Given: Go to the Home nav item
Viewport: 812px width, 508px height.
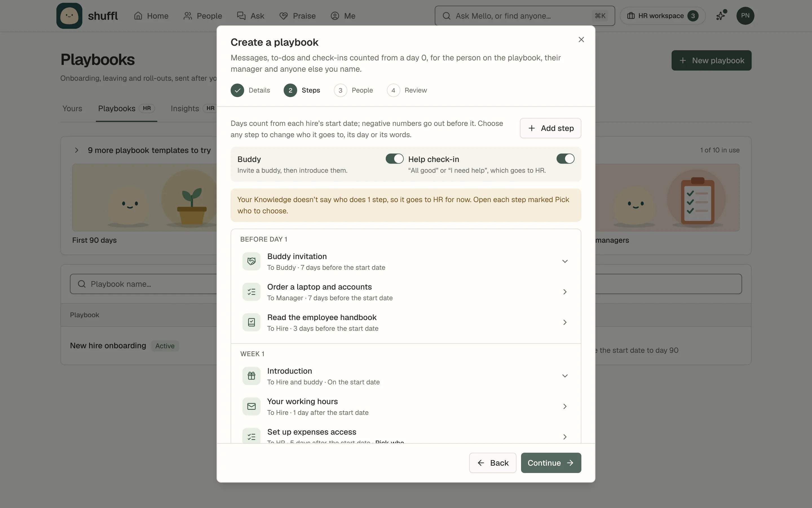Looking at the screenshot, I should pyautogui.click(x=151, y=16).
